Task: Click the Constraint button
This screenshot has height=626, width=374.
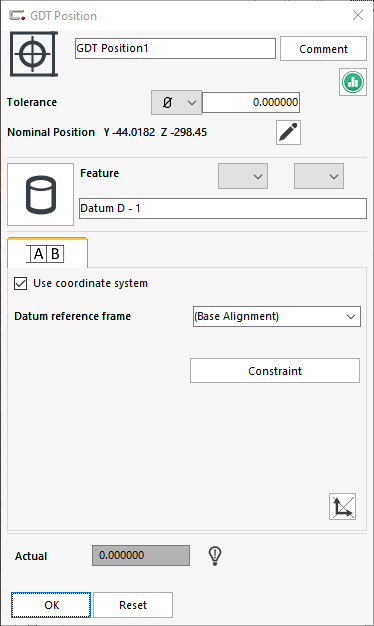Action: pos(275,371)
